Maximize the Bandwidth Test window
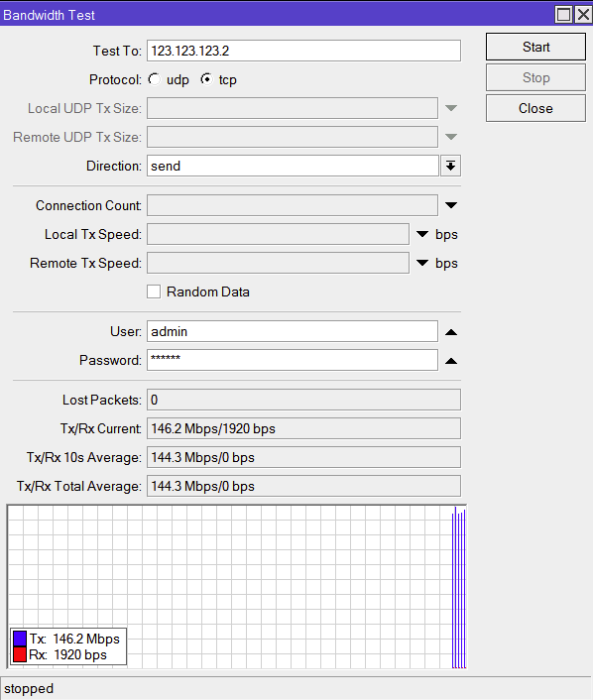Viewport: 593px width, 700px height. (x=564, y=15)
